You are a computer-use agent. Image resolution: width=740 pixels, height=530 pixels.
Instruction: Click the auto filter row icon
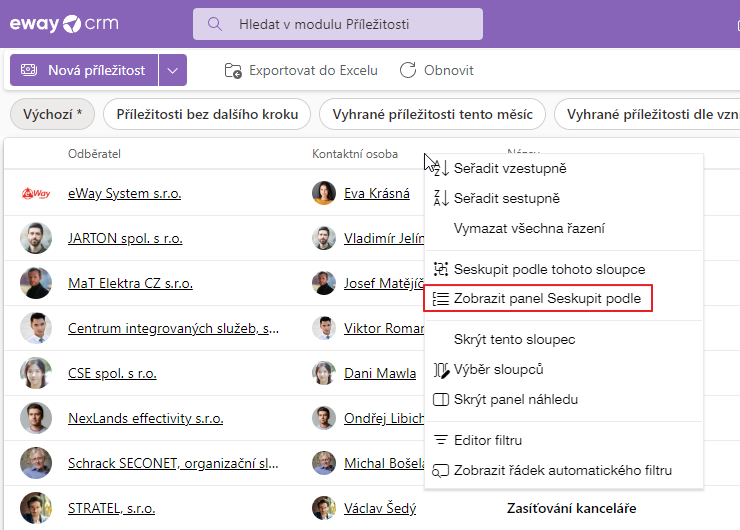coord(441,471)
